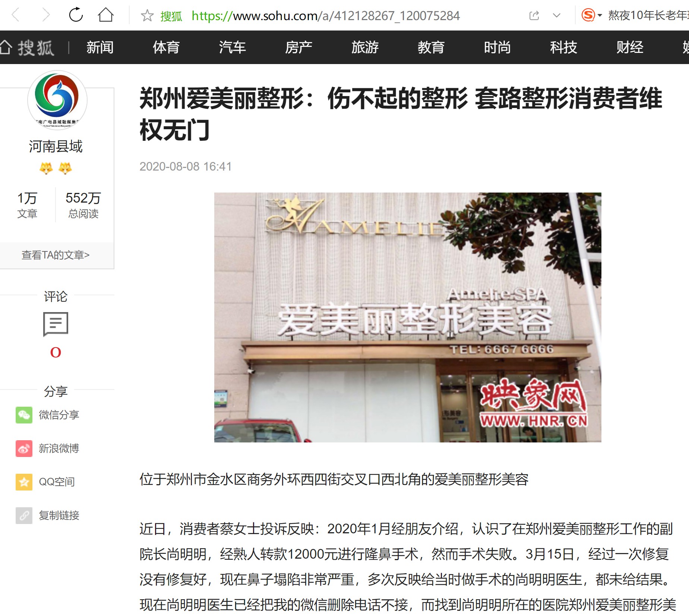Image resolution: width=689 pixels, height=616 pixels.
Task: Click the second author level badge
Action: coord(65,168)
